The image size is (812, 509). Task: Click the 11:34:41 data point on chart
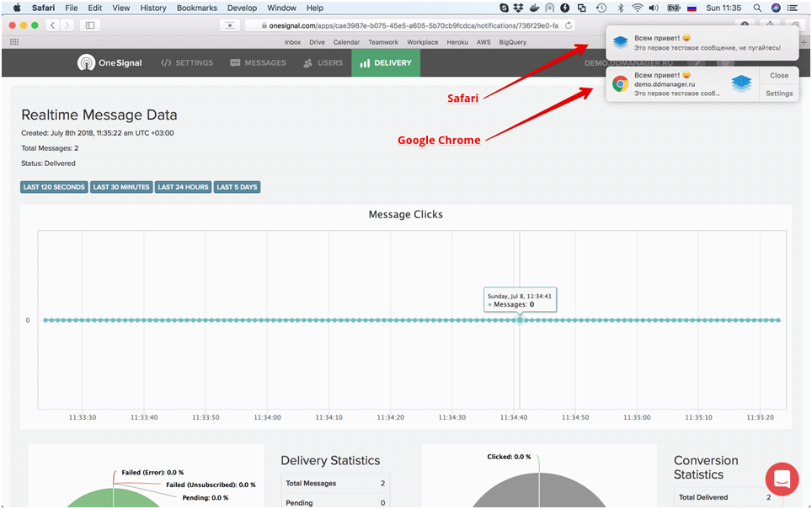[520, 320]
